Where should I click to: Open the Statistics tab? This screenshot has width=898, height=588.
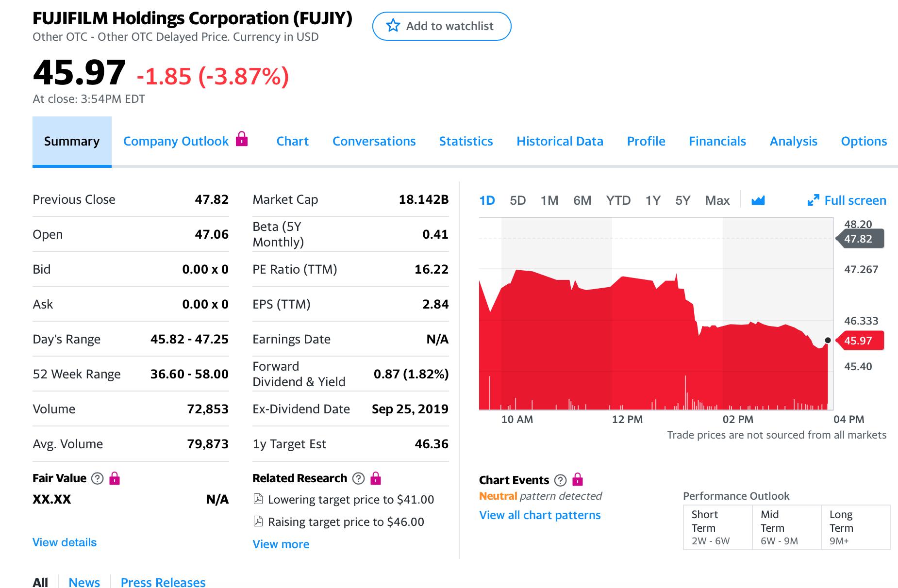click(x=466, y=141)
